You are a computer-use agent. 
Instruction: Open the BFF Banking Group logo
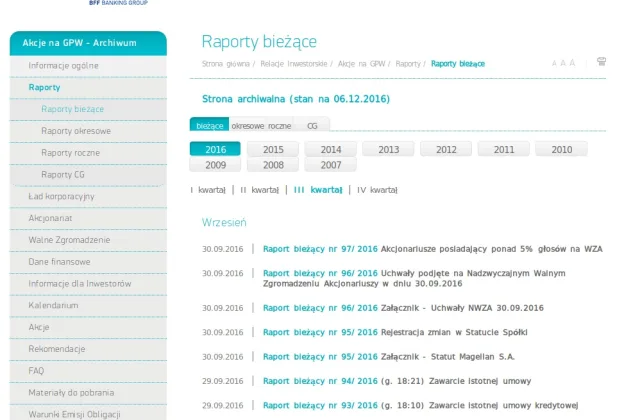pyautogui.click(x=118, y=2)
